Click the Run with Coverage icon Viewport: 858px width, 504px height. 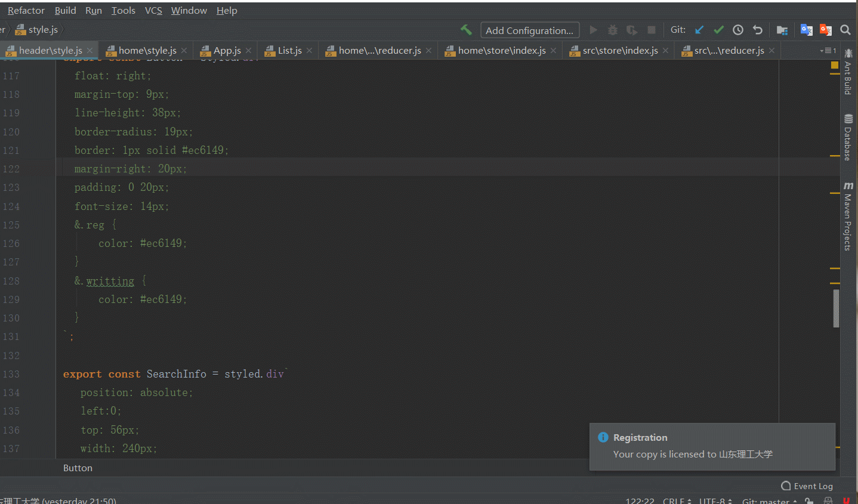pos(632,30)
